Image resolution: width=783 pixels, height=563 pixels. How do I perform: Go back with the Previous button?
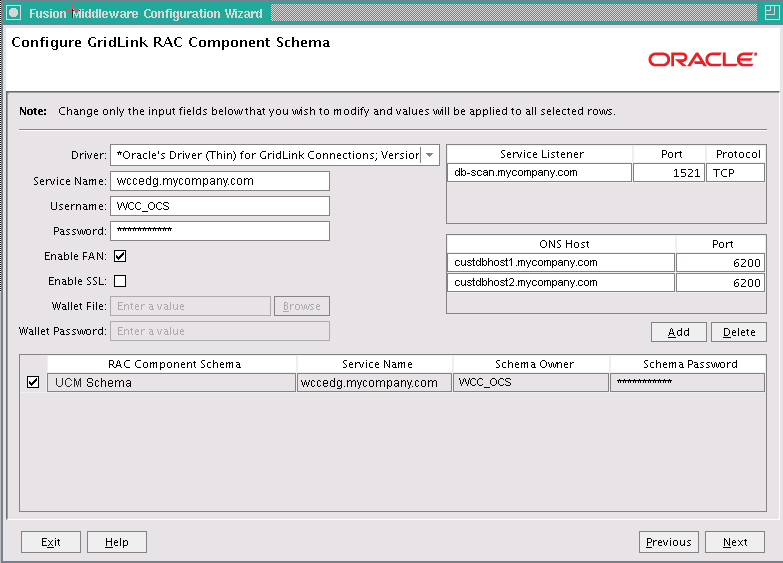[669, 542]
